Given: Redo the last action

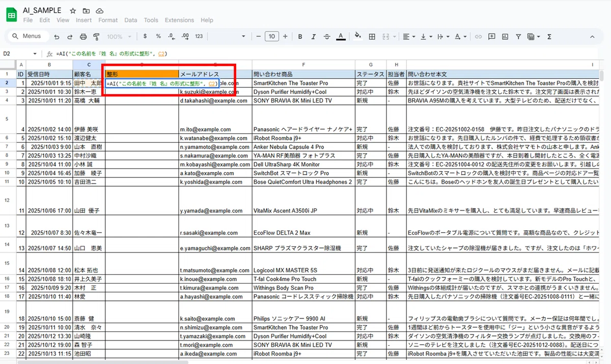Looking at the screenshot, I should pos(70,37).
